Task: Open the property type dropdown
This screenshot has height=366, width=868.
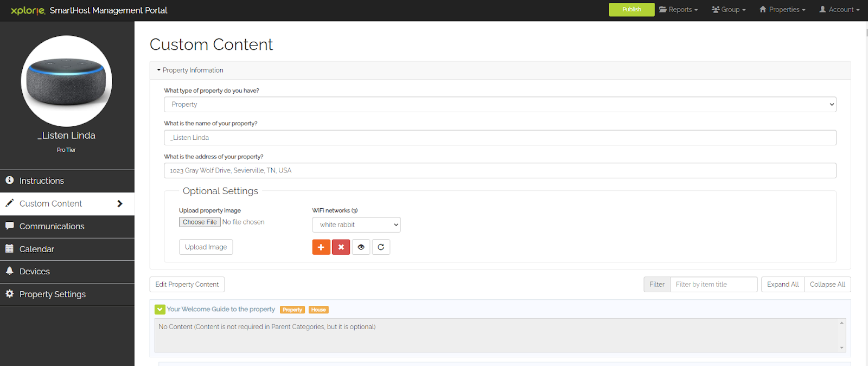Action: (x=500, y=104)
